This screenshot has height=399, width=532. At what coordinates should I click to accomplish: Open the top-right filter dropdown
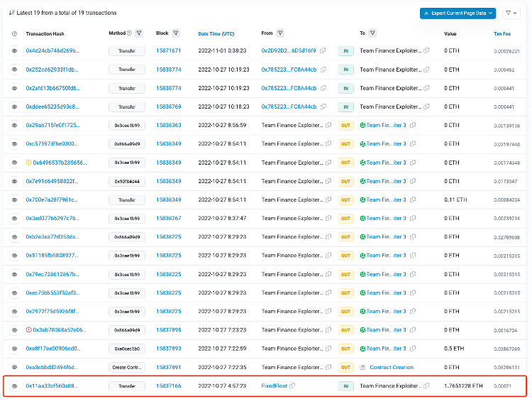(x=511, y=13)
